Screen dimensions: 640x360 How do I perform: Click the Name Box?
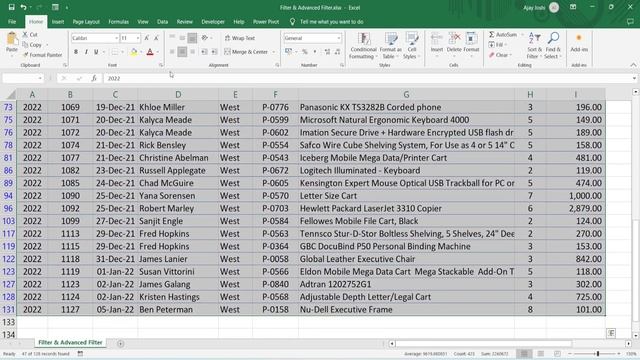(20, 78)
